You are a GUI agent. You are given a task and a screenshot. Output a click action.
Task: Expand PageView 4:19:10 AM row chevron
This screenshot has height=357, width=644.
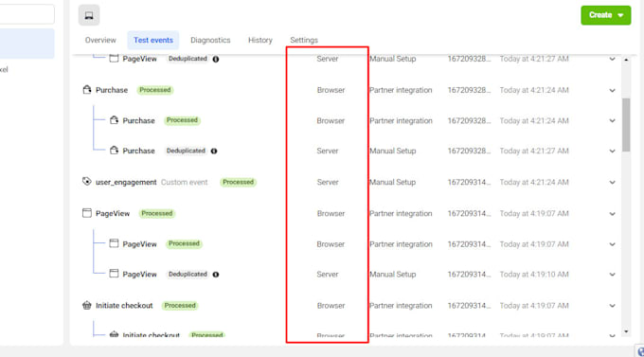click(x=612, y=275)
